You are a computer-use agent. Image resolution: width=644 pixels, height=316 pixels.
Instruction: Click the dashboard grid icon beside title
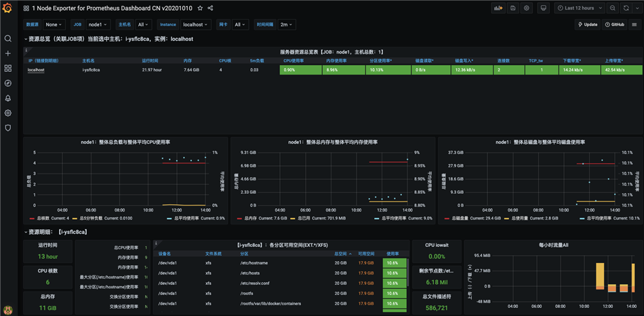[x=26, y=8]
